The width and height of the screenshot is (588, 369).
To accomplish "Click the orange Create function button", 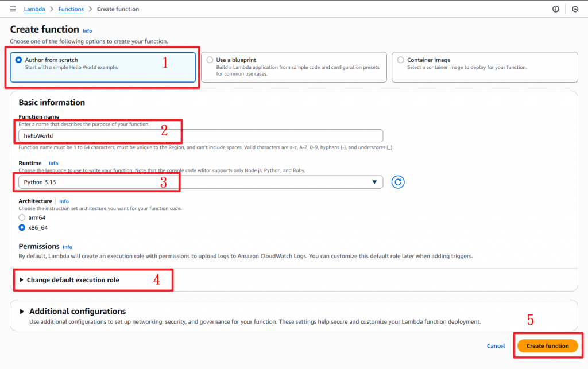I will click(547, 346).
